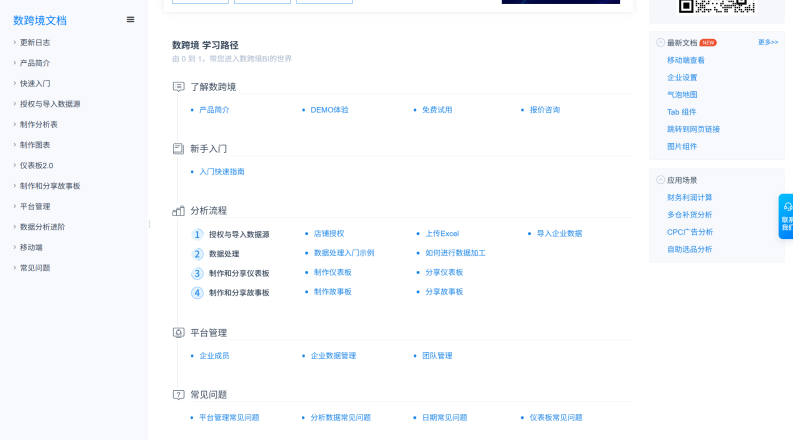Expand the 授权与导入数据源 sidebar item
This screenshot has width=793, height=440.
[49, 104]
